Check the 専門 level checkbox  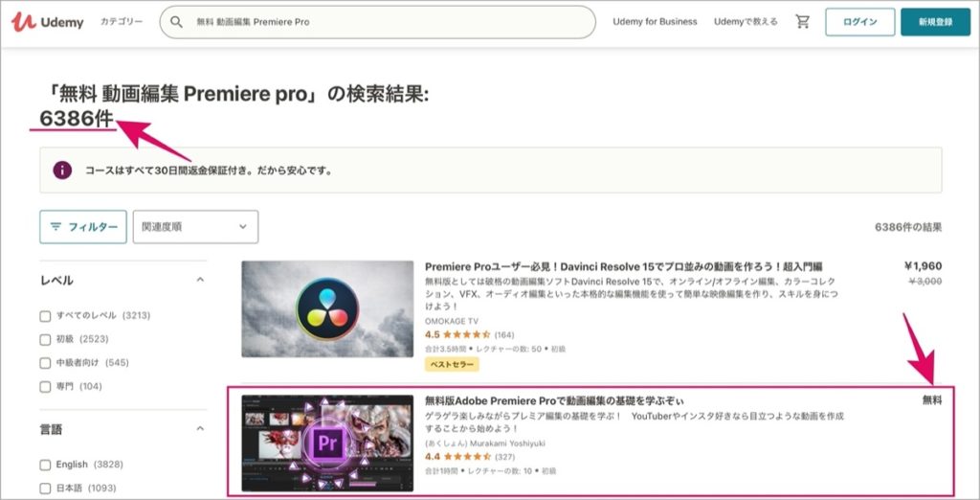pyautogui.click(x=45, y=387)
